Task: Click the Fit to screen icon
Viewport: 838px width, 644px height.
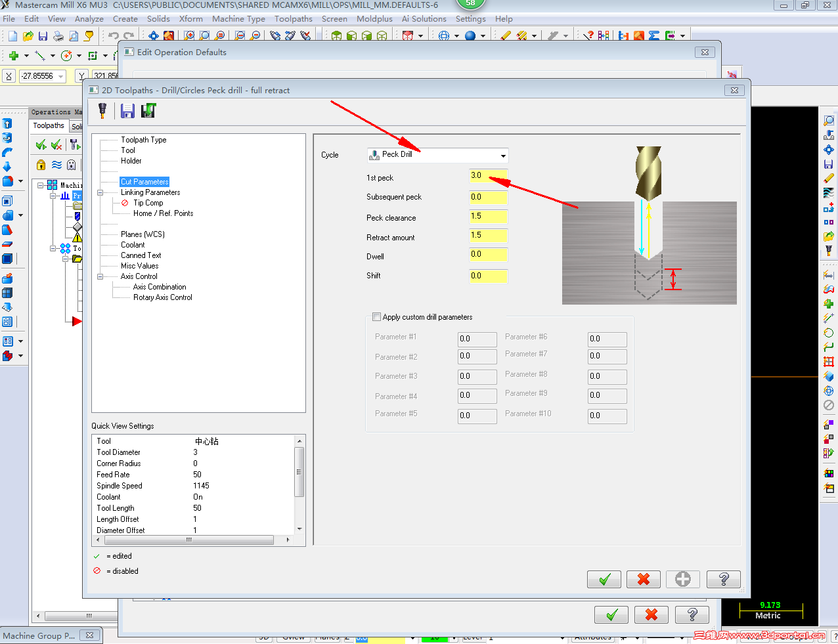Action: click(x=154, y=35)
